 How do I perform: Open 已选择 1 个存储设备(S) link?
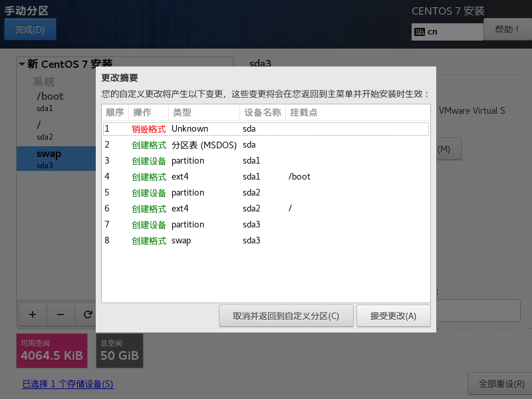tap(67, 384)
